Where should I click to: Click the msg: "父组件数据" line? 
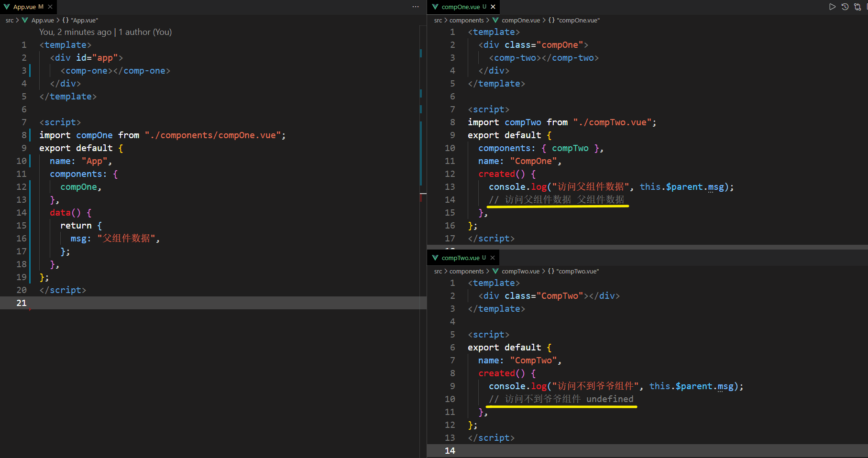click(x=115, y=238)
